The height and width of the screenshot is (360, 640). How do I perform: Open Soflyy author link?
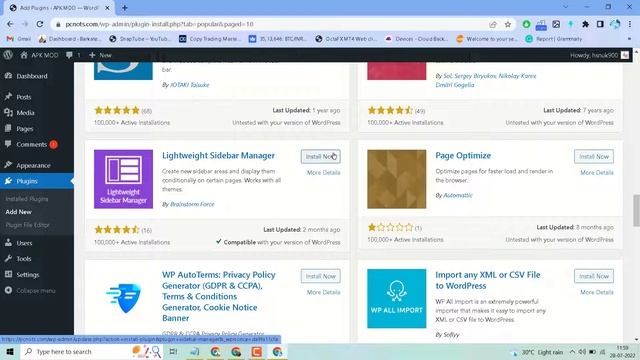point(451,335)
